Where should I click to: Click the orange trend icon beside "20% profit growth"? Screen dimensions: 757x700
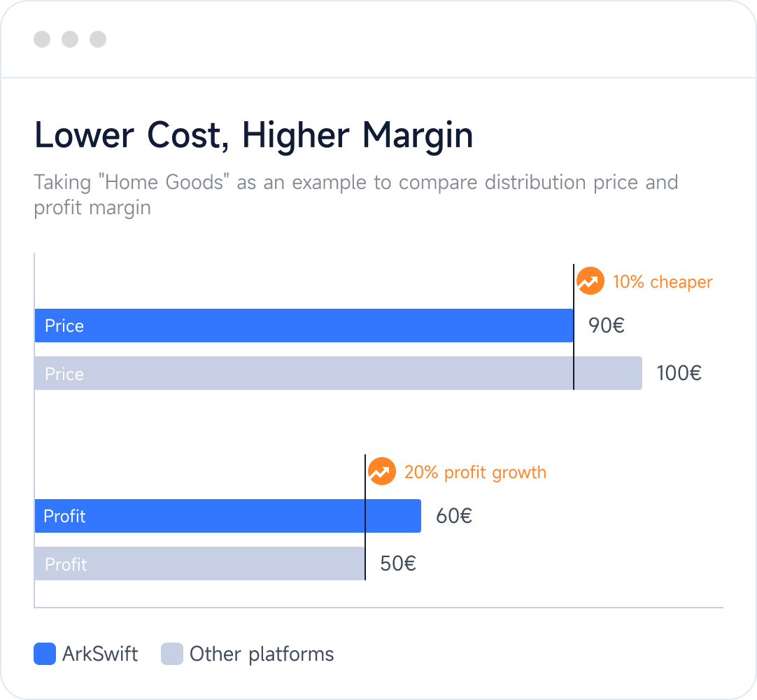pos(381,472)
